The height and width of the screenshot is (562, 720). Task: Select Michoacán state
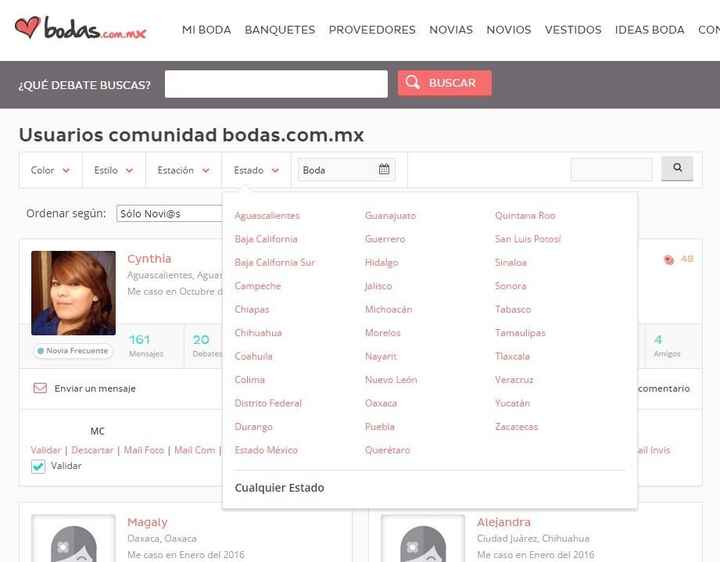(x=388, y=309)
